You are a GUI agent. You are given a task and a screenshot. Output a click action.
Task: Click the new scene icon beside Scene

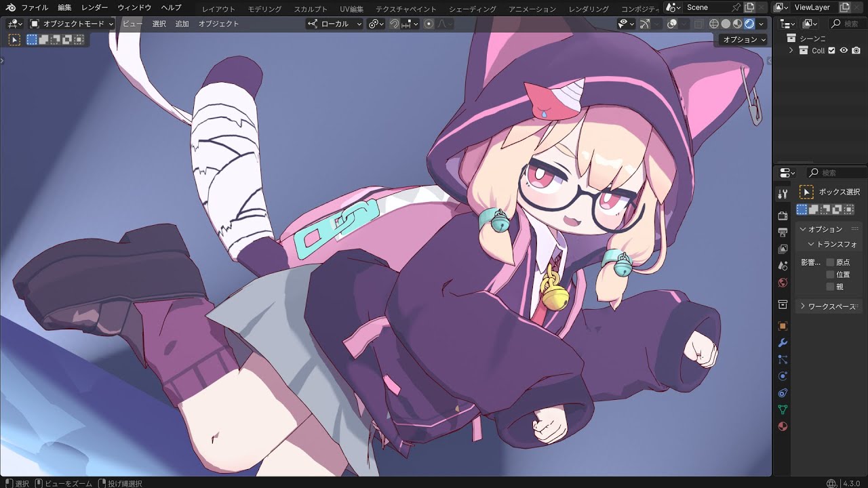pos(750,7)
